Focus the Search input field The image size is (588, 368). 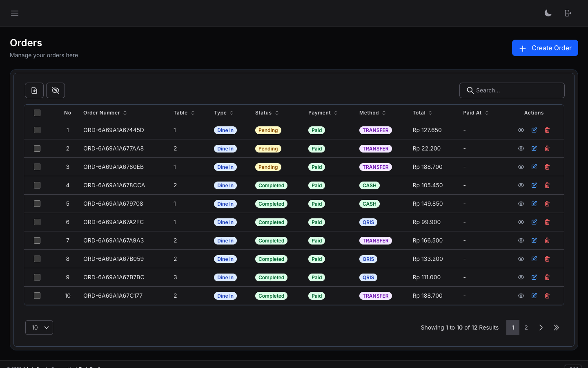tap(512, 90)
